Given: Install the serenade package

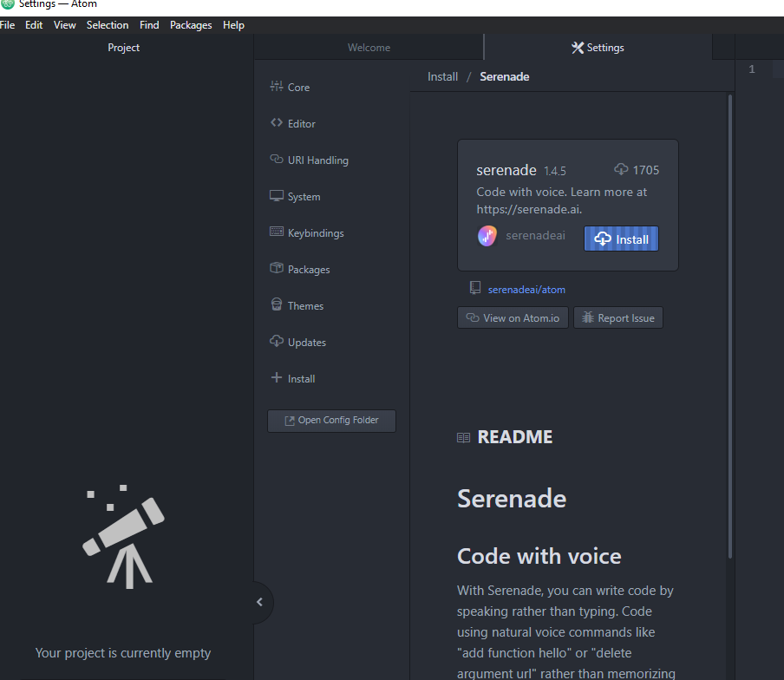Looking at the screenshot, I should [x=621, y=239].
